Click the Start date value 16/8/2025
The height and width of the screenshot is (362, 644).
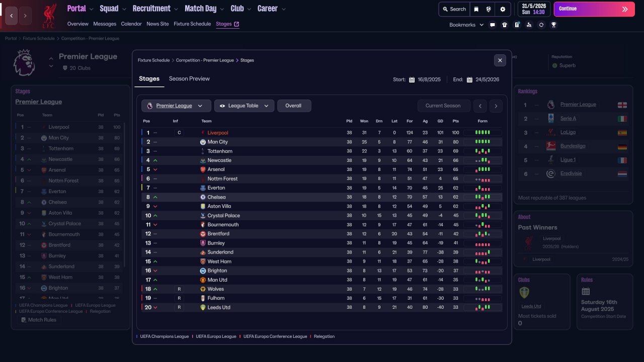pos(429,79)
